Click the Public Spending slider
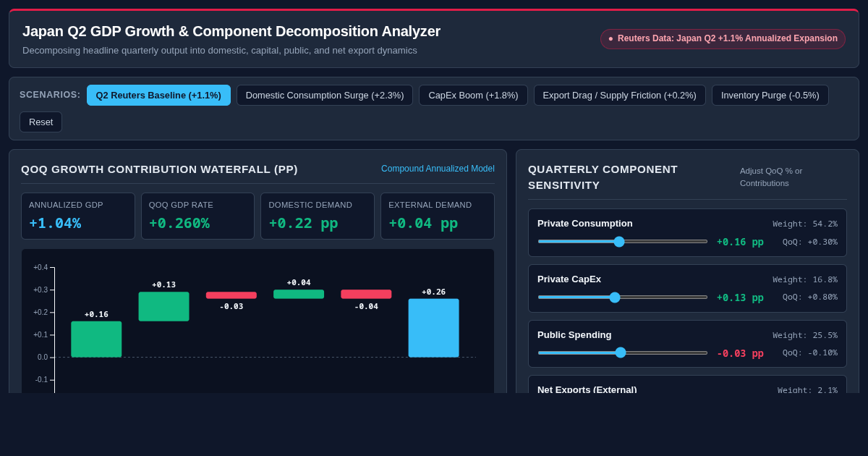The width and height of the screenshot is (868, 456). (622, 352)
